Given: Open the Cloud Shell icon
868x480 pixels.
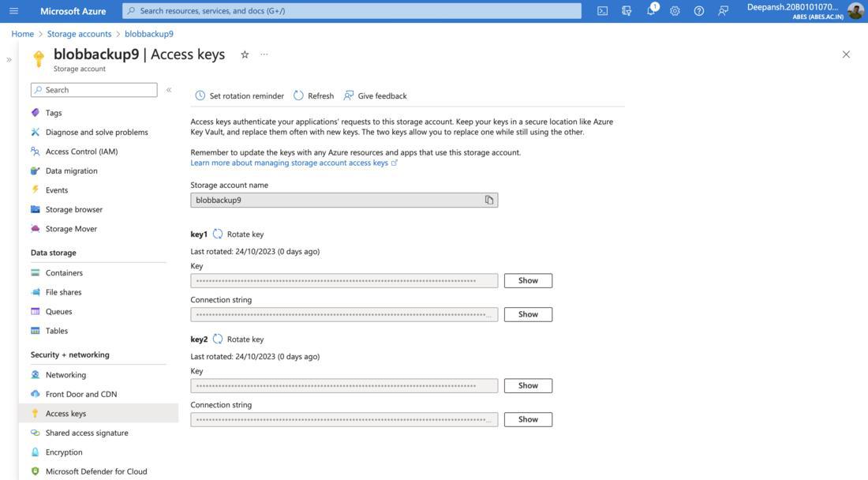Looking at the screenshot, I should [x=602, y=11].
